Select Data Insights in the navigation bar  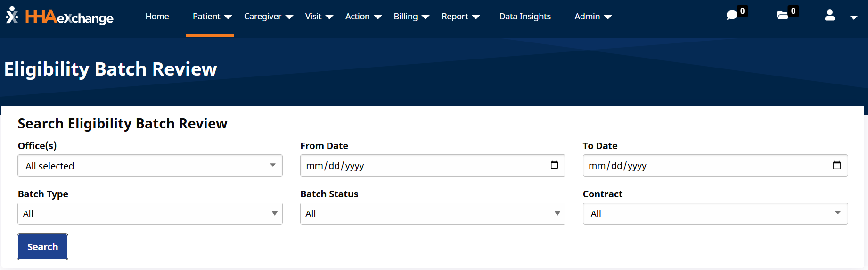coord(525,17)
